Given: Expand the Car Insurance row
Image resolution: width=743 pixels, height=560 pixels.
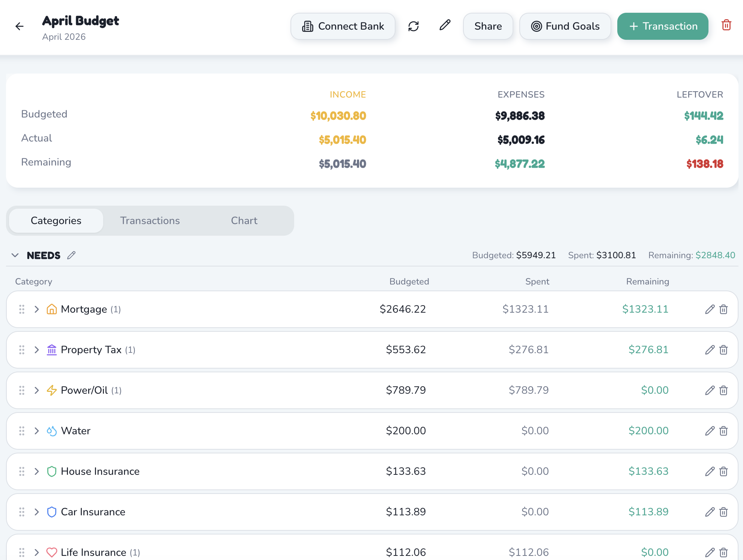Looking at the screenshot, I should pos(36,512).
